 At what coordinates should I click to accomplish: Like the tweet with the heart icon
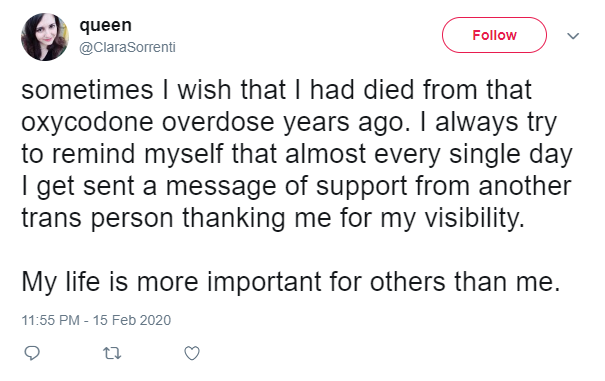192,353
